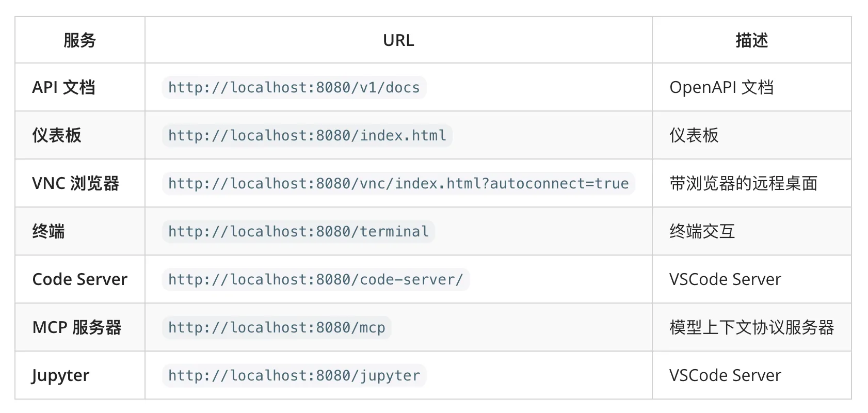
Task: Open the localhost:8080/mcp URL
Action: point(277,327)
